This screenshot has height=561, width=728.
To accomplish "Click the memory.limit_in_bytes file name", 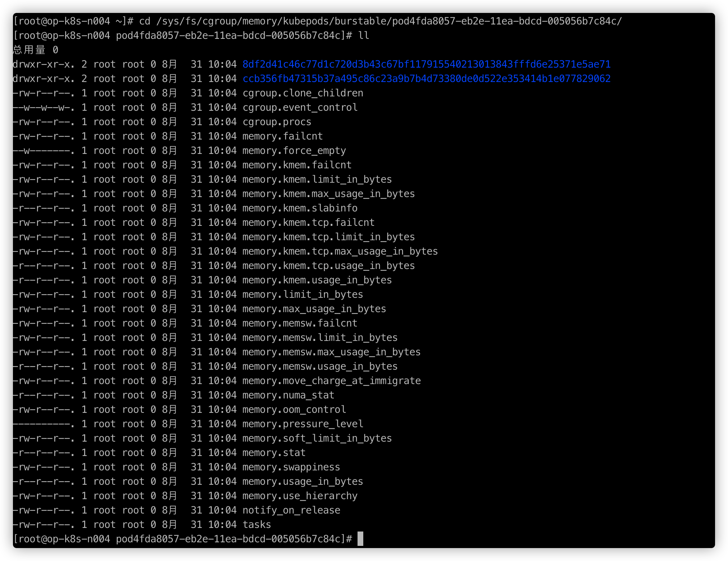I will tap(302, 295).
